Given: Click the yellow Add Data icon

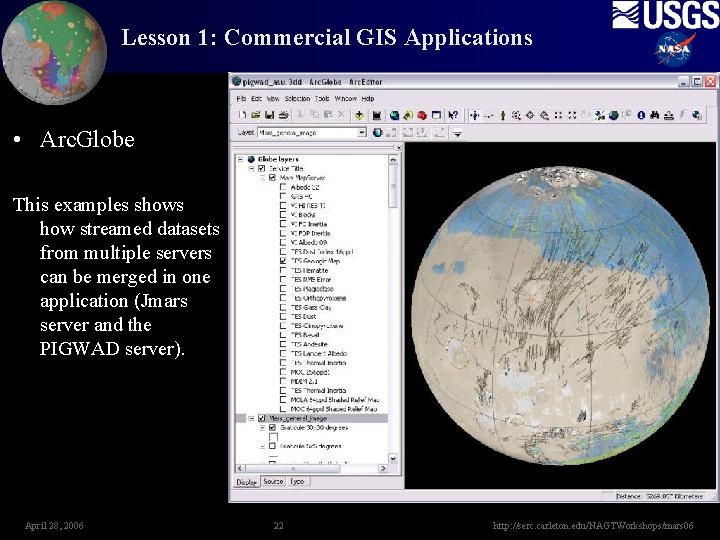Looking at the screenshot, I should coord(359,115).
